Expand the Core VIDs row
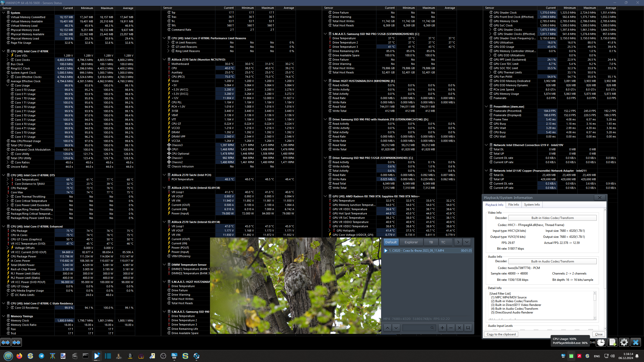644x362 pixels. [8, 56]
